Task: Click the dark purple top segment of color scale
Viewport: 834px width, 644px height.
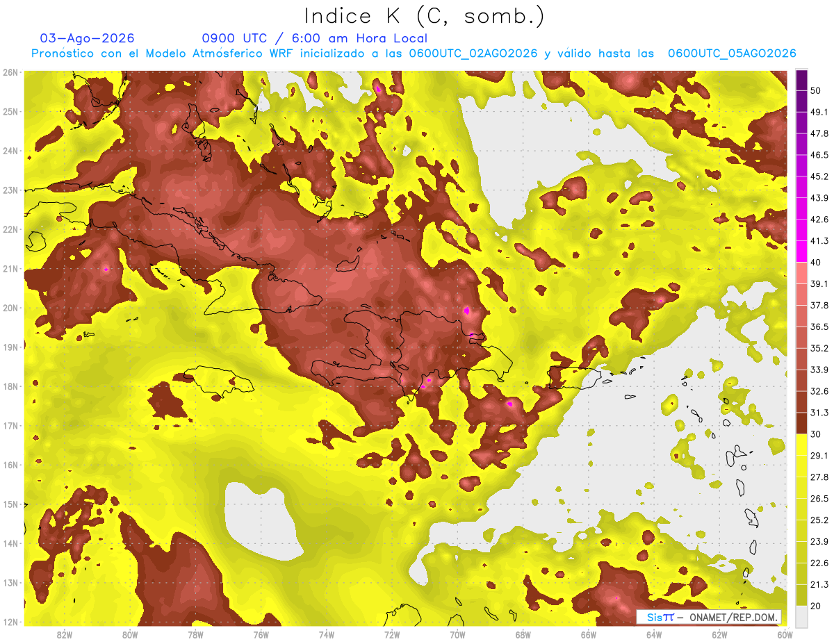Action: pyautogui.click(x=802, y=80)
